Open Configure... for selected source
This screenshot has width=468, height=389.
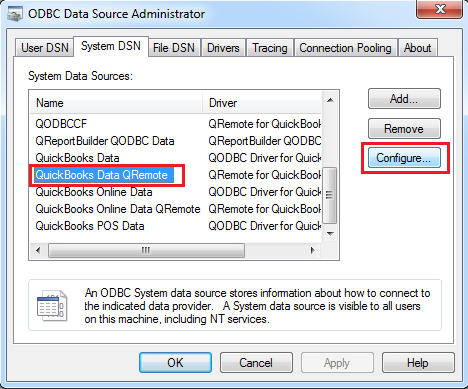[x=404, y=158]
